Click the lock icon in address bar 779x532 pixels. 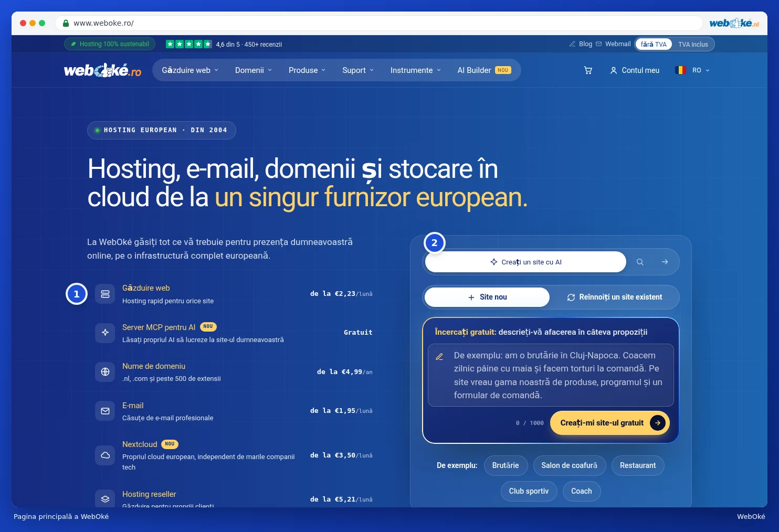click(x=66, y=23)
